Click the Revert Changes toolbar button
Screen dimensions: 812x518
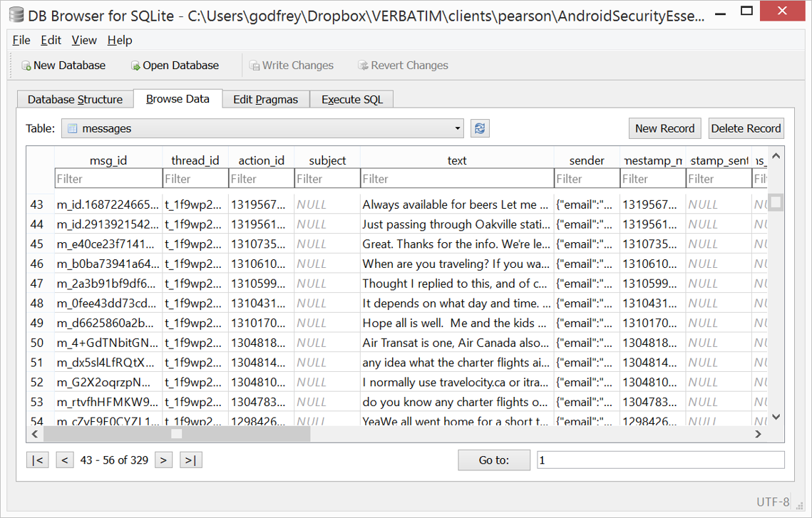click(403, 66)
